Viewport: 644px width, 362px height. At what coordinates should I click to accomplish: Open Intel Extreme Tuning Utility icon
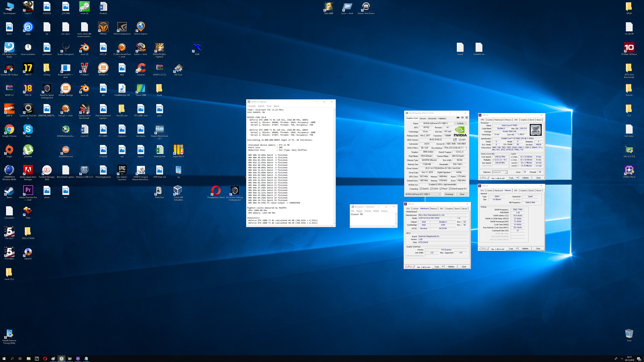pos(9,337)
